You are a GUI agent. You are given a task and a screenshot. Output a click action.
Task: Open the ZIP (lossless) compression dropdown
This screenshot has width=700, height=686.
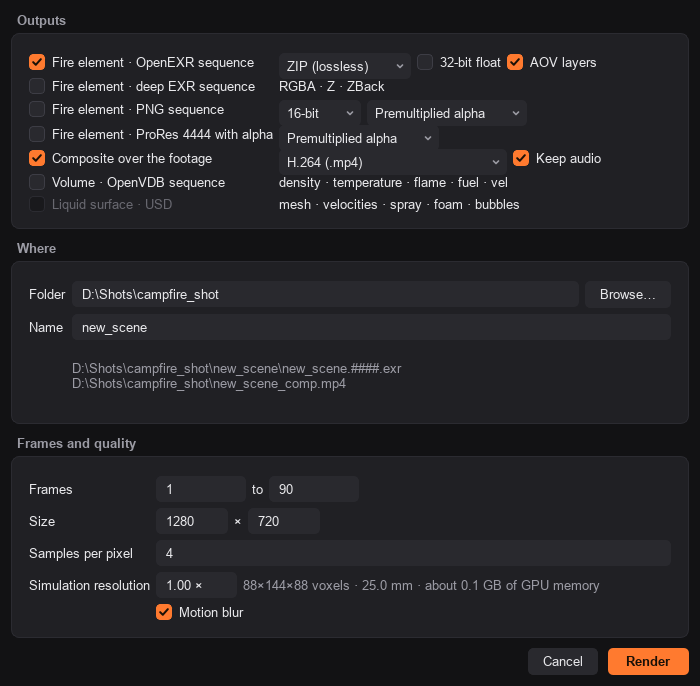pos(345,66)
